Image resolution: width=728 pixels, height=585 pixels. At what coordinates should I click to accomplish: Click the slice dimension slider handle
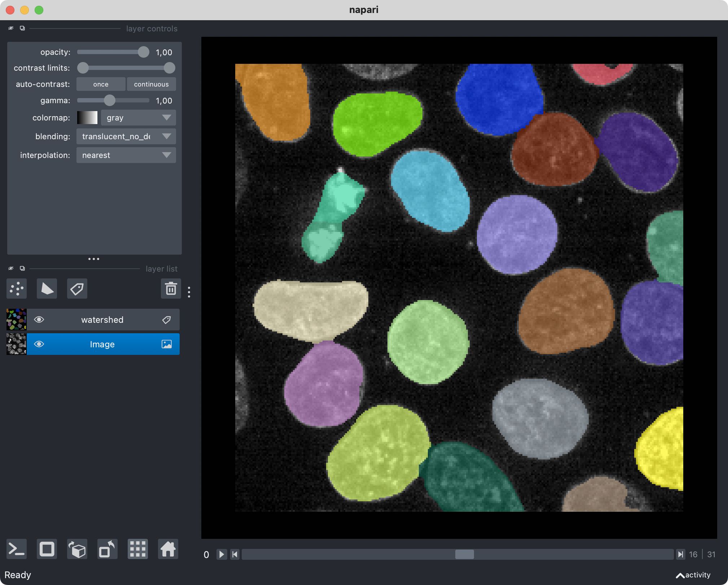click(x=465, y=554)
